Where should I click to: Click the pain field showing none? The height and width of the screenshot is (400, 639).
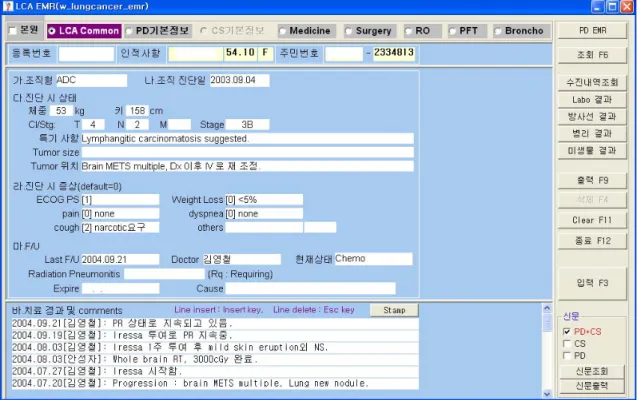pos(120,213)
